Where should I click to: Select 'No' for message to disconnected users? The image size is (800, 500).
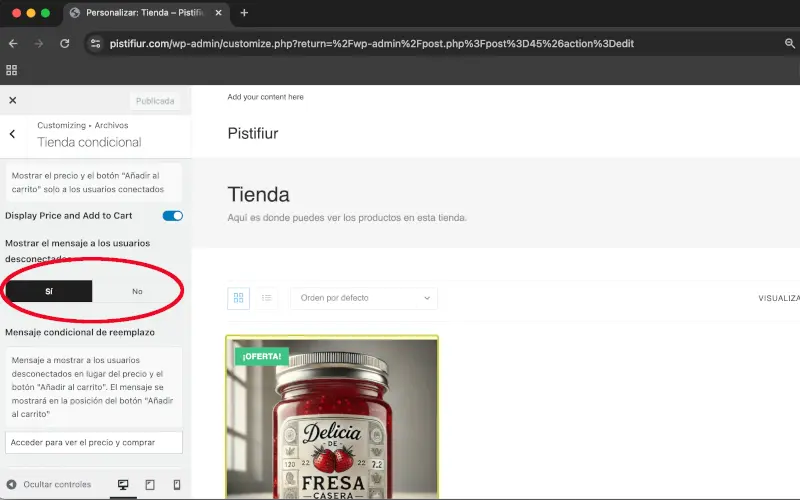click(x=137, y=291)
